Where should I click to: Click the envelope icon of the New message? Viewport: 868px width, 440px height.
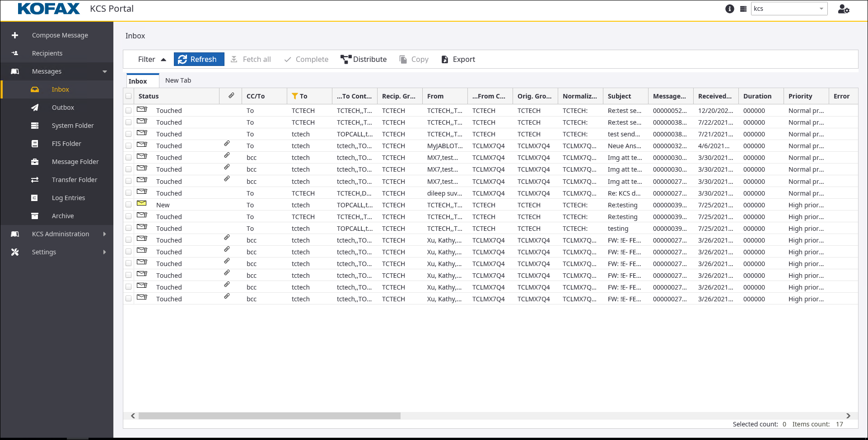pyautogui.click(x=142, y=204)
